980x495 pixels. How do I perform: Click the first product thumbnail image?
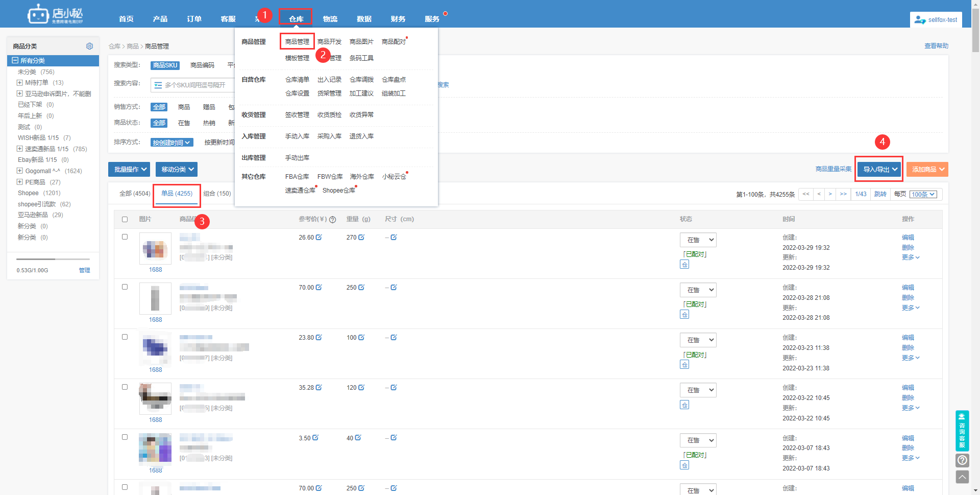[x=155, y=249]
